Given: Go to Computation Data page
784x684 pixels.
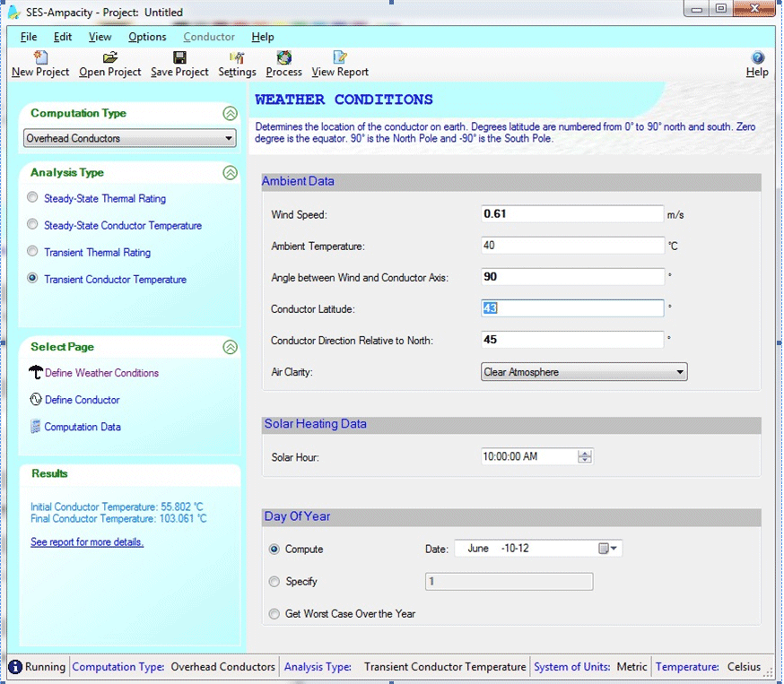Looking at the screenshot, I should (83, 427).
